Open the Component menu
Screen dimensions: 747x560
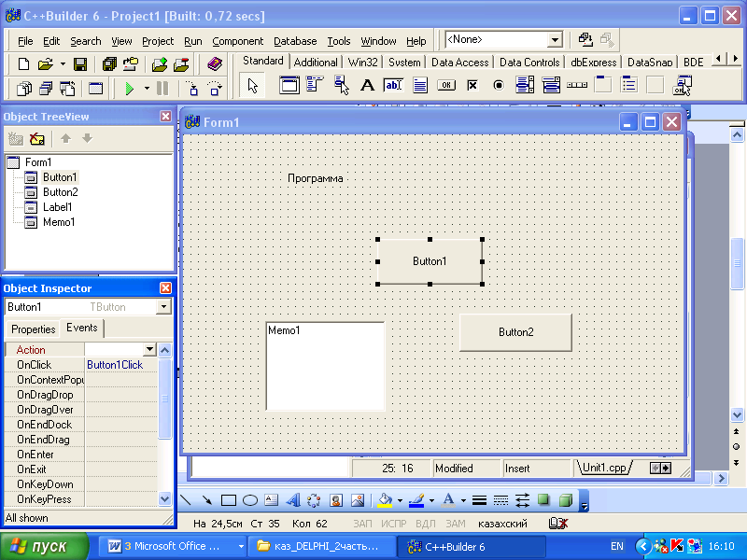(x=238, y=41)
